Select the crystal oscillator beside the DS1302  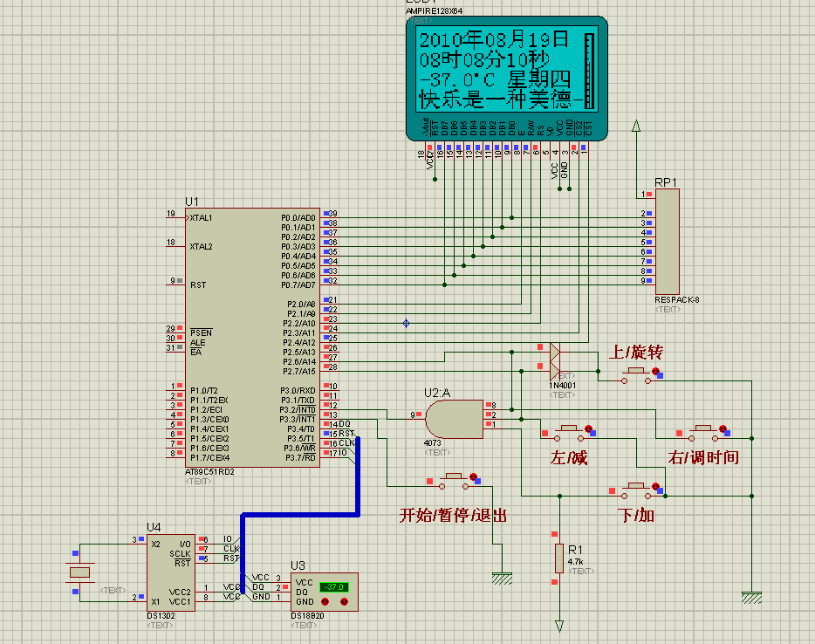79,572
